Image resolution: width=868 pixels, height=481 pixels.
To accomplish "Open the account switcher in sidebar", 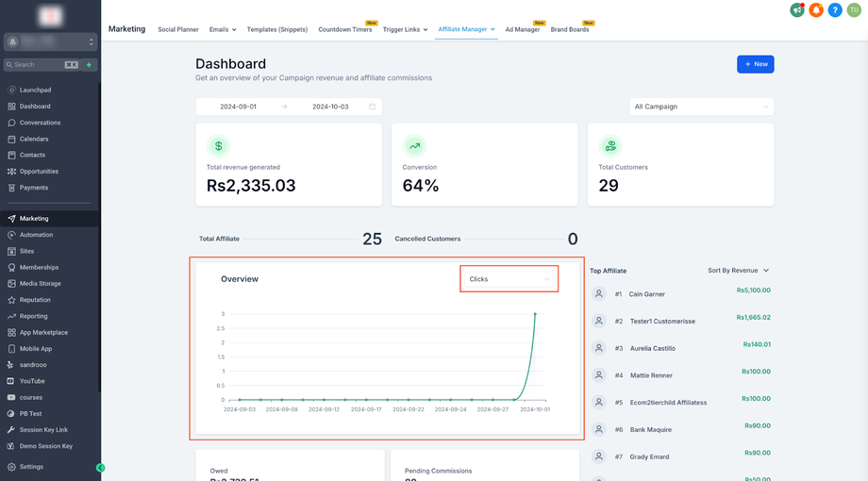I will point(50,42).
